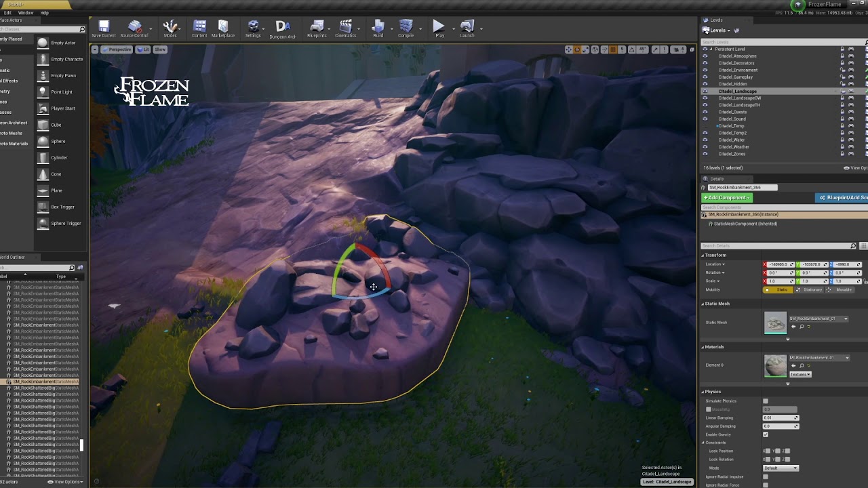The image size is (868, 488).
Task: Open editor Settings gear icon
Action: click(x=253, y=28)
